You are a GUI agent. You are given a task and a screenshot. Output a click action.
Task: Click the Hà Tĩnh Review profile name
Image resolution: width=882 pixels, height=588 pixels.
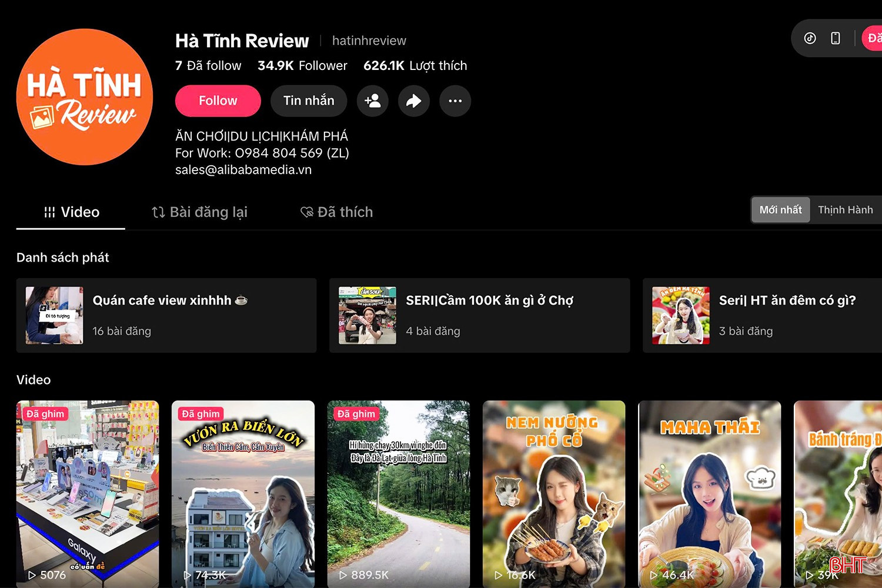(x=242, y=41)
